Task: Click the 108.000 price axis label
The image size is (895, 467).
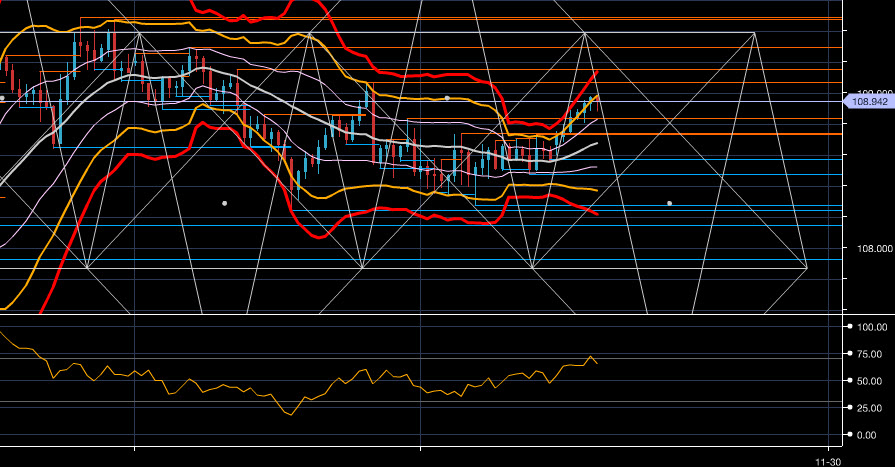Action: (869, 249)
